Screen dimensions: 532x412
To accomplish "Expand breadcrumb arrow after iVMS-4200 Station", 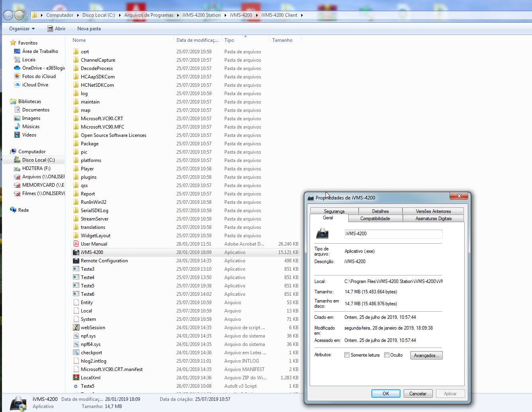I will [x=225, y=15].
